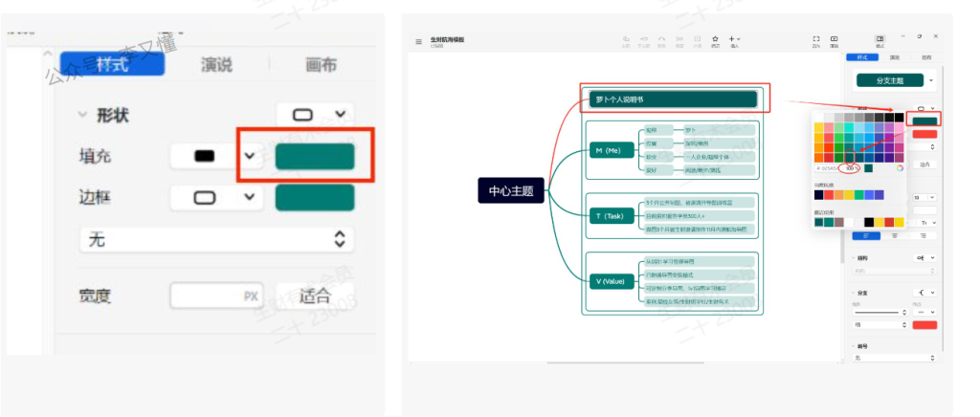
Task: Open the 边框 border shape dropdown
Action: 250,198
